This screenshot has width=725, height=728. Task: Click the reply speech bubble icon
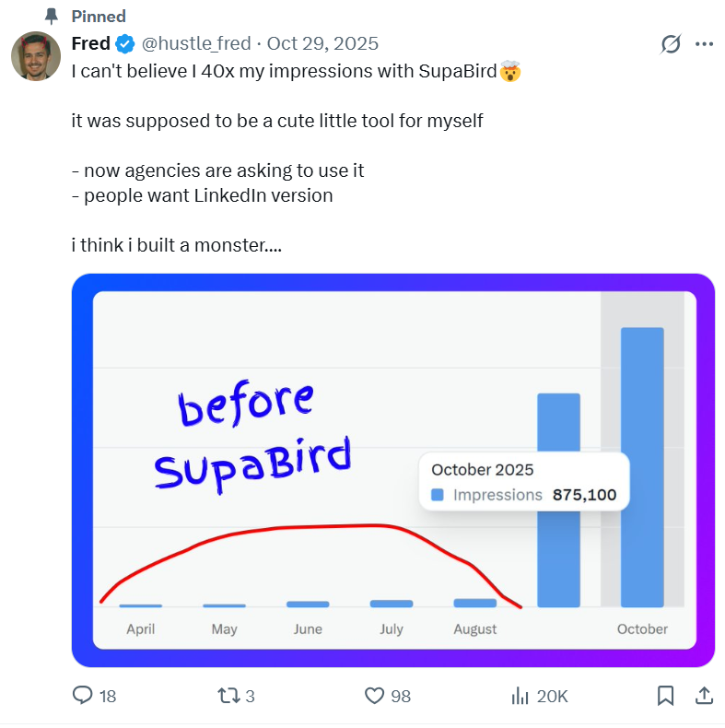point(83,696)
